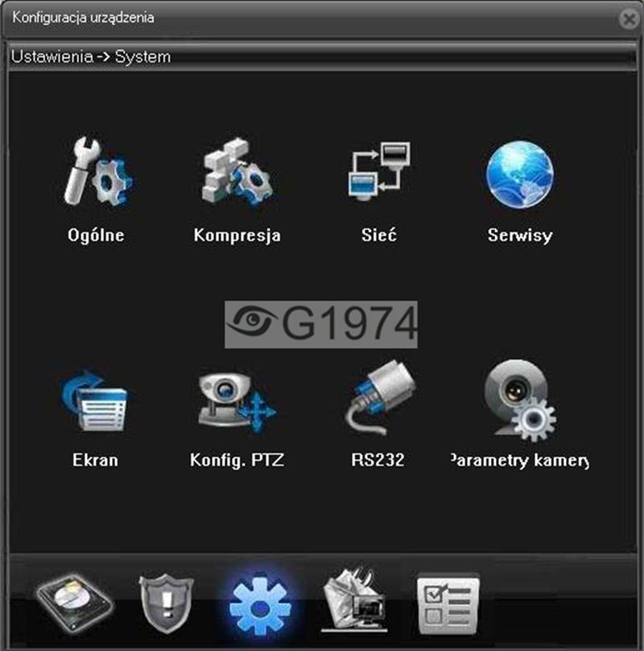Viewport: 644px width, 651px height.
Task: Click the Kompresja label
Action: pyautogui.click(x=237, y=236)
